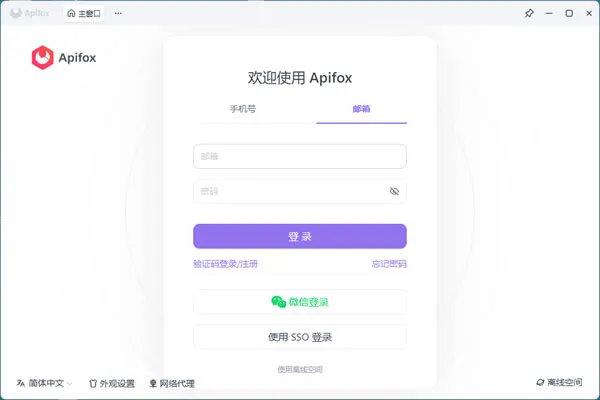The width and height of the screenshot is (600, 400).
Task: Close the Apifox window
Action: pos(589,13)
